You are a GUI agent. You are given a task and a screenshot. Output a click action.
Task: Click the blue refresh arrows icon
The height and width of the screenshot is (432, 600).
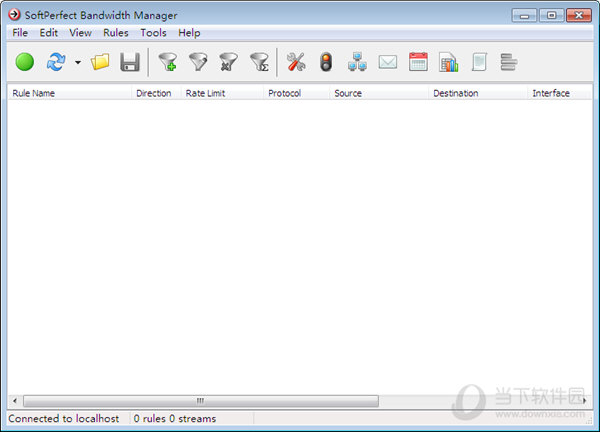56,62
